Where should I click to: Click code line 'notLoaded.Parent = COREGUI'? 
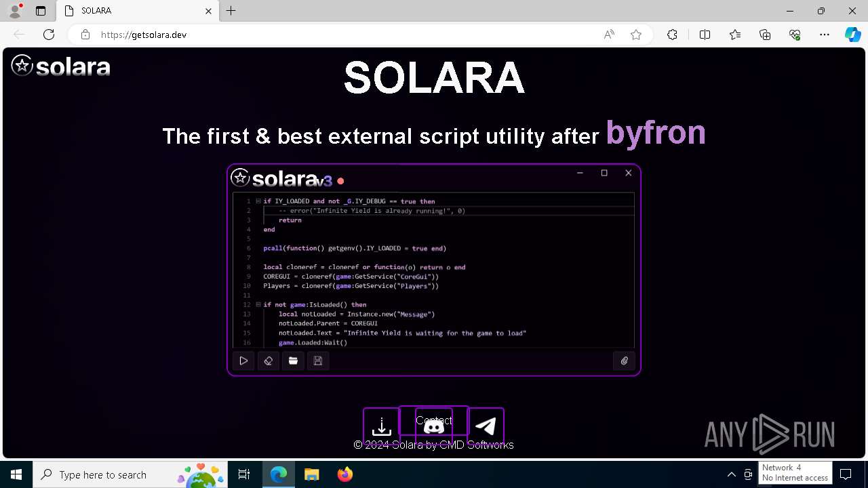pyautogui.click(x=328, y=324)
